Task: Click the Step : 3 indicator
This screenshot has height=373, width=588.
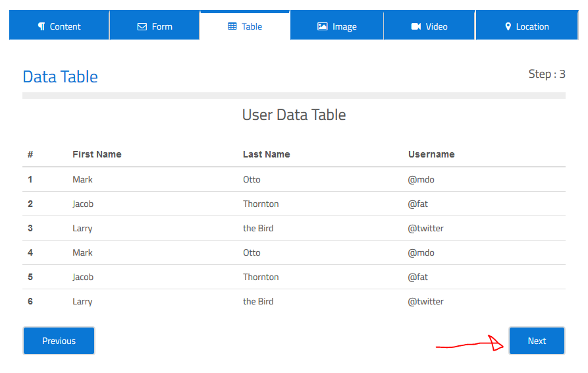Action: pyautogui.click(x=547, y=74)
